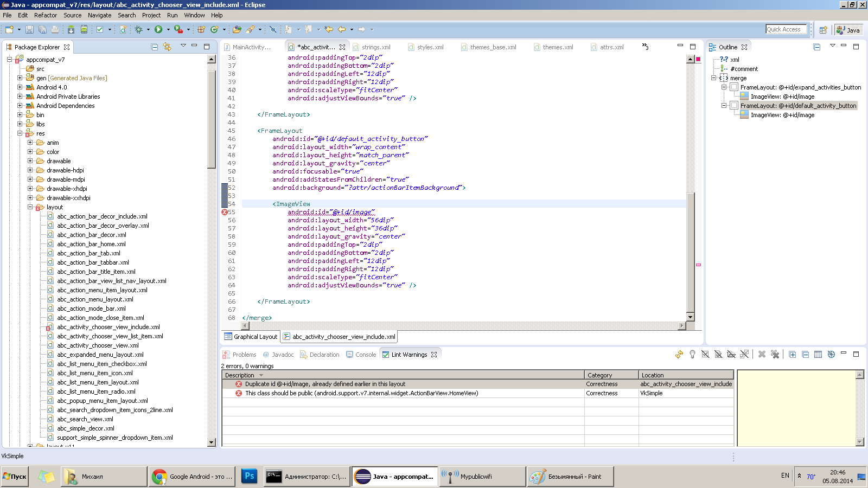Refresh the Lint Warnings list
The width and height of the screenshot is (868, 488).
coord(679,354)
